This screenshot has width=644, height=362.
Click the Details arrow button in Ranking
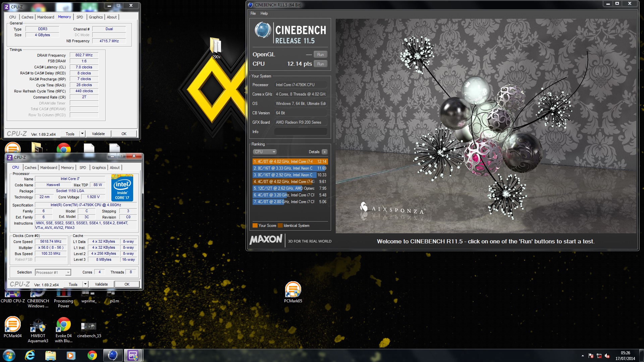325,152
